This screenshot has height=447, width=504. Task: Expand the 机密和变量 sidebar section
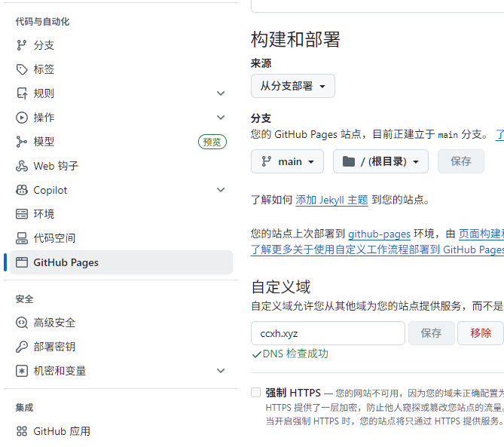[221, 371]
